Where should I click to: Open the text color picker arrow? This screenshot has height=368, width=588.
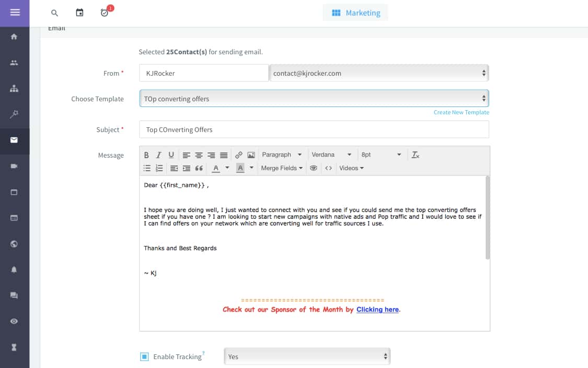(x=227, y=168)
